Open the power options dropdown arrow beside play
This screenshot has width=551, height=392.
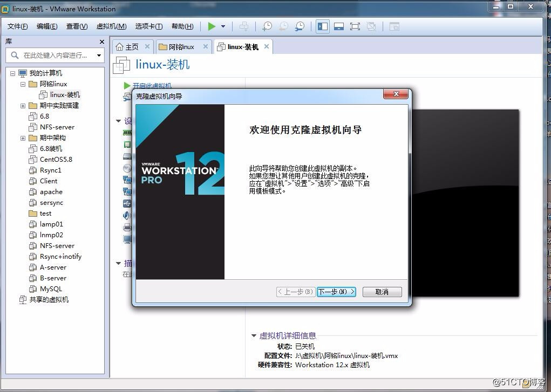tap(223, 26)
